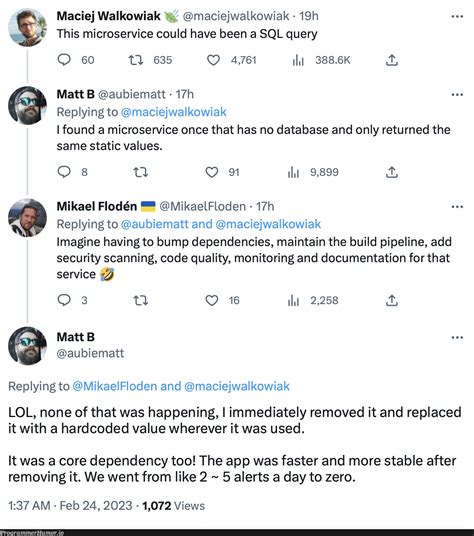Like Mikael Flodén's tweet with 16 likes

212,300
